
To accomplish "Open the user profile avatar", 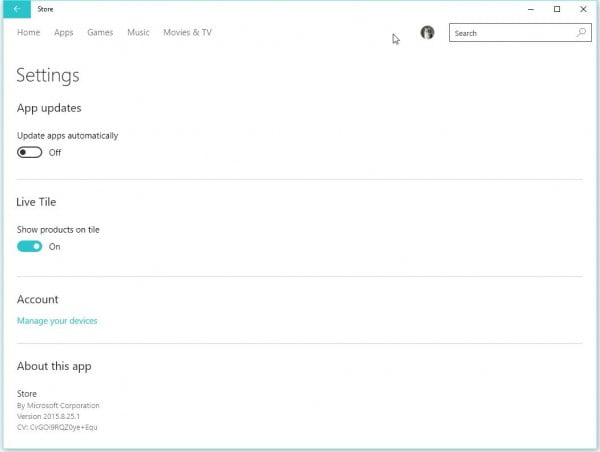I will coord(427,33).
